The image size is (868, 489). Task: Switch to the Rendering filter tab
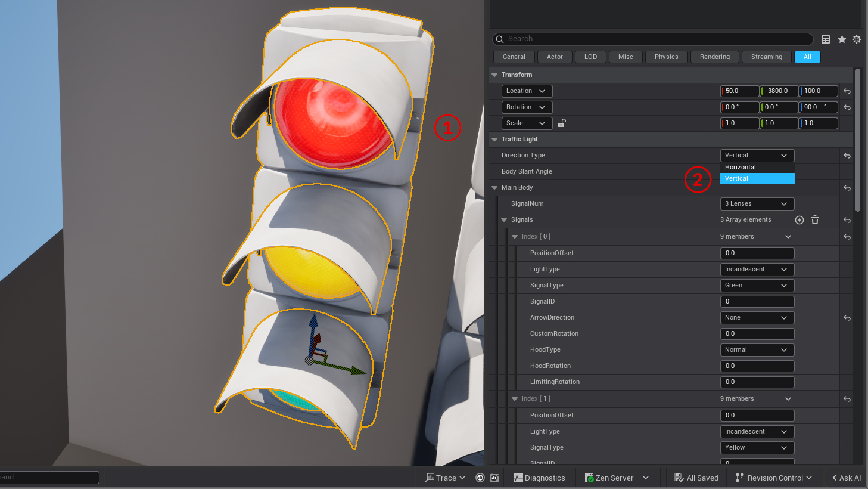714,57
